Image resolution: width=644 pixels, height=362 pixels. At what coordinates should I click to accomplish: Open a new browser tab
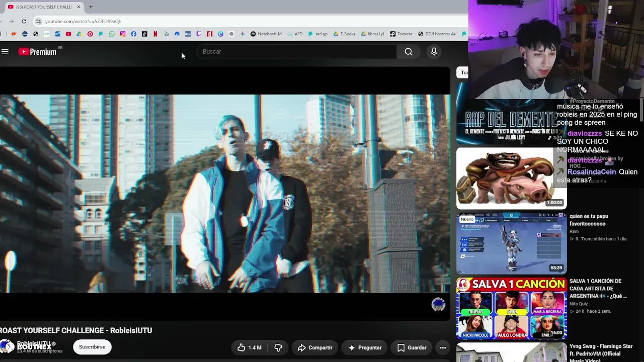point(91,7)
